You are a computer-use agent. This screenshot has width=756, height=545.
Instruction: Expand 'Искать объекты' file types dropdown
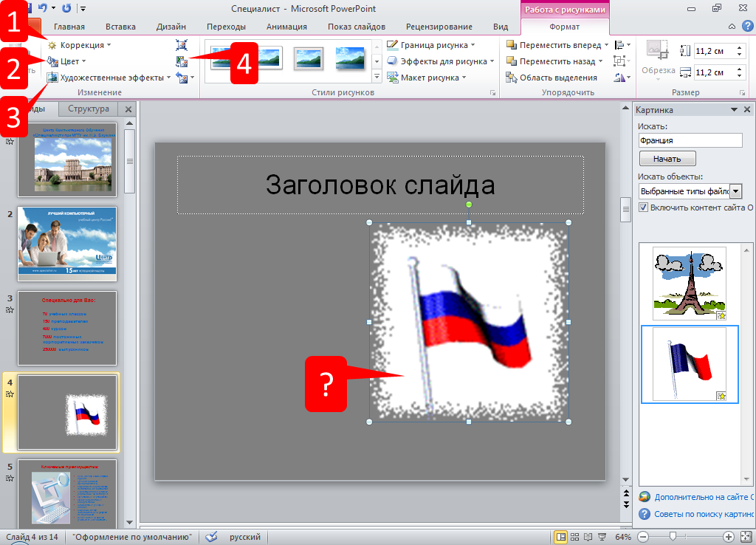point(735,191)
